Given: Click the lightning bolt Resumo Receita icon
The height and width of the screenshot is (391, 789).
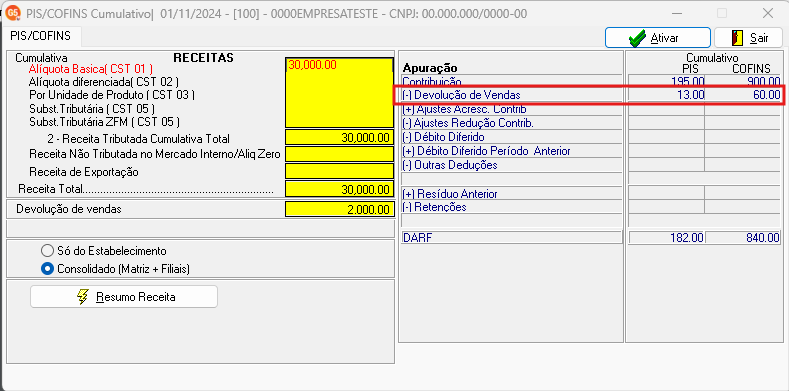Looking at the screenshot, I should (83, 297).
